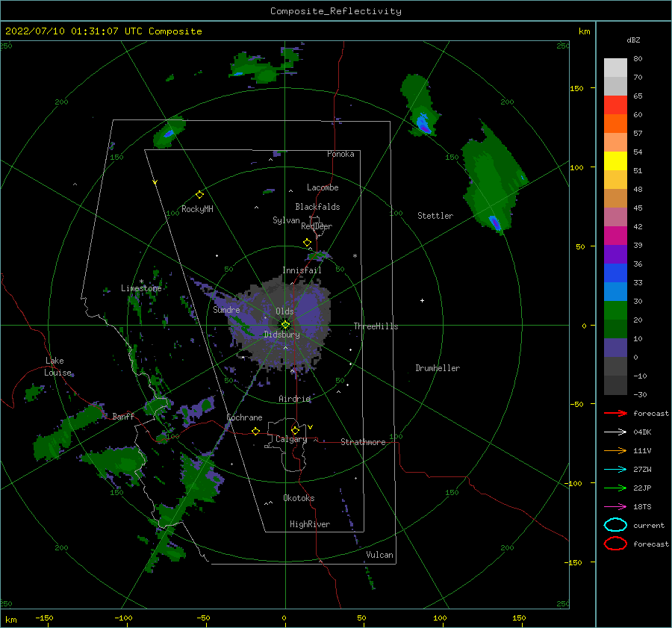Click the Sundre label
The image size is (672, 628).
coord(226,309)
